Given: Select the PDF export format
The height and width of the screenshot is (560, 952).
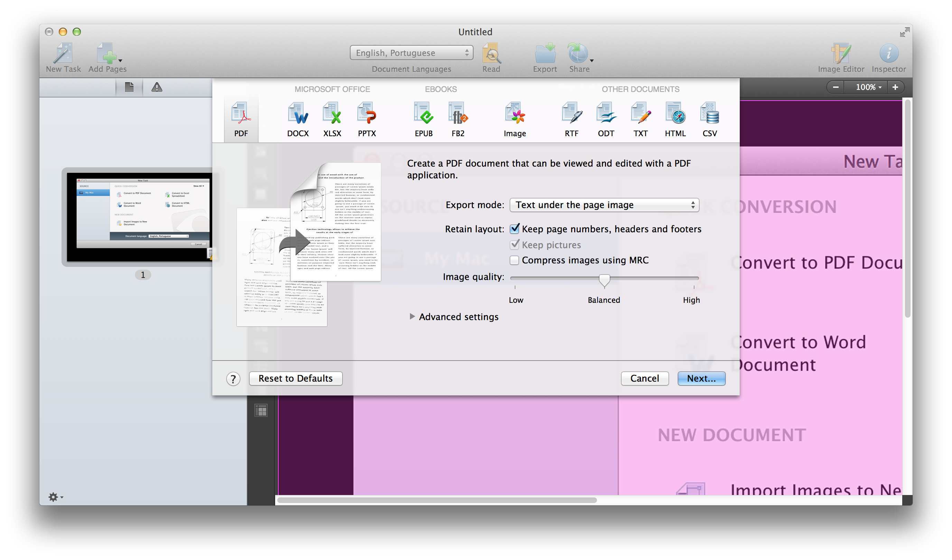Looking at the screenshot, I should tap(241, 119).
